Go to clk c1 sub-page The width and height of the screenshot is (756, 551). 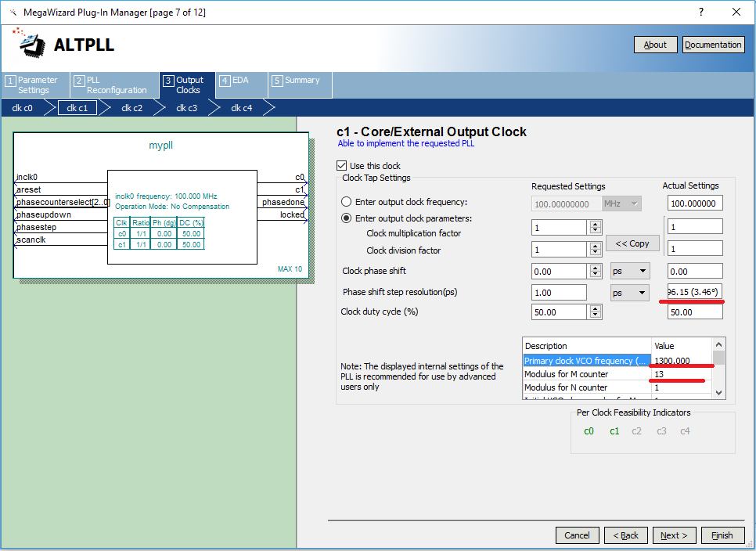click(x=77, y=108)
